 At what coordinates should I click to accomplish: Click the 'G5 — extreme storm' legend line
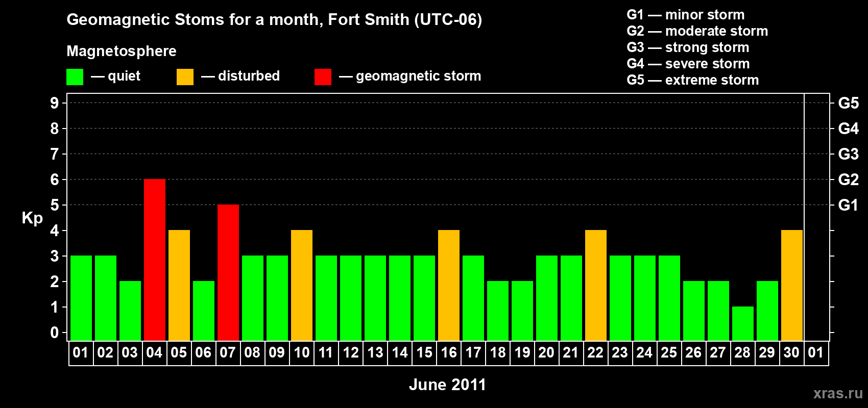click(x=693, y=80)
